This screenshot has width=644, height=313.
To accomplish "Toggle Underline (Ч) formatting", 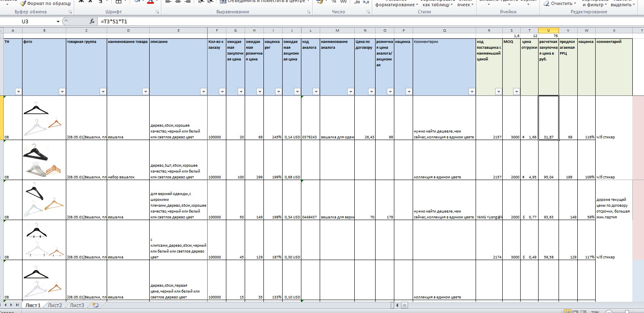I will click(x=100, y=2).
